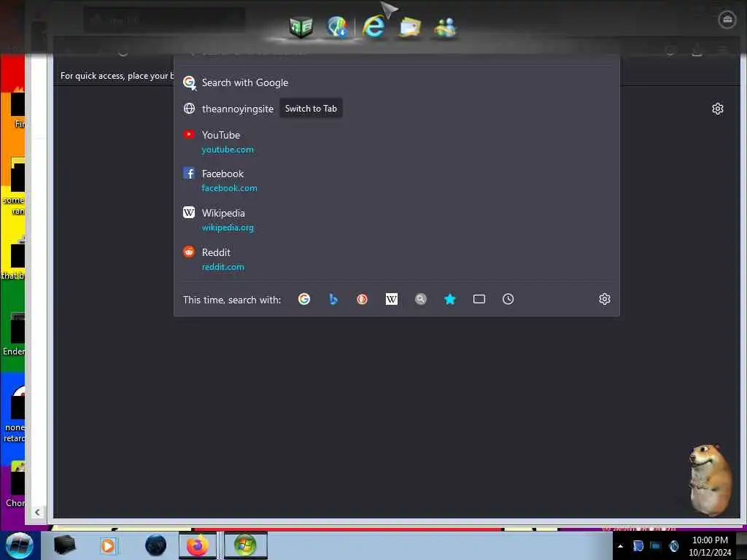Search bookmarks with the star icon
Viewport: 747px width, 560px height.
449,299
